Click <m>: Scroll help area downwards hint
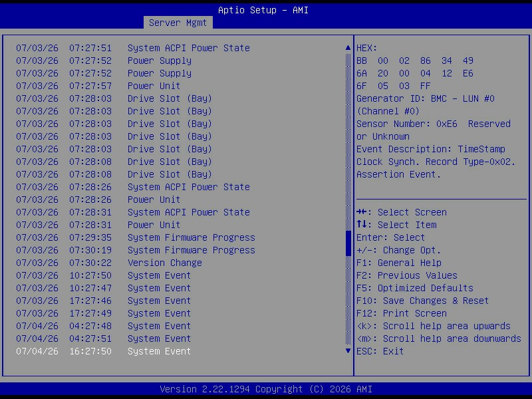The height and width of the screenshot is (399, 532). click(439, 338)
